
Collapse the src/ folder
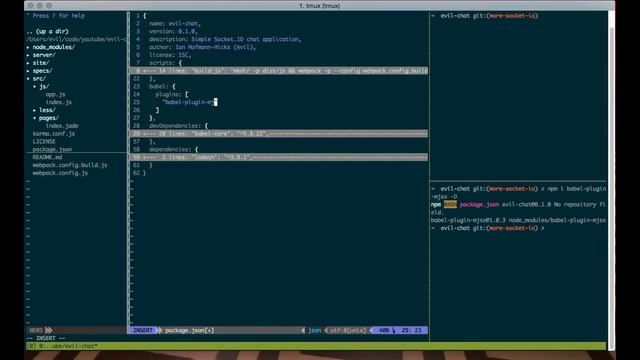[39, 78]
